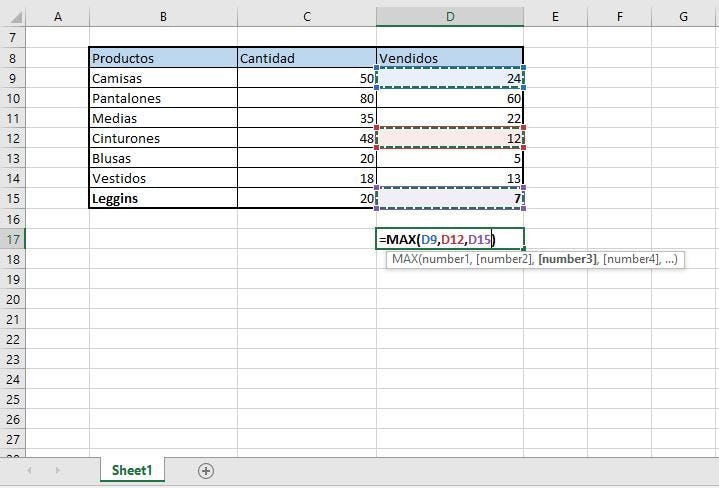Select the Vestidos cell

(163, 178)
